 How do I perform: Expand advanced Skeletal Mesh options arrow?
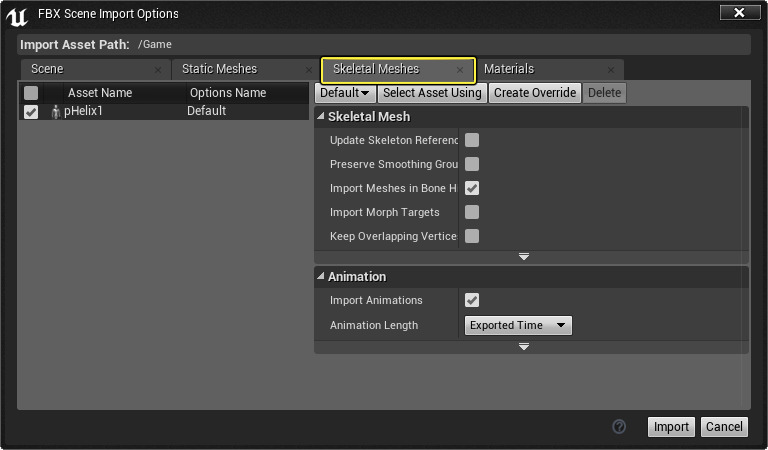[523, 257]
